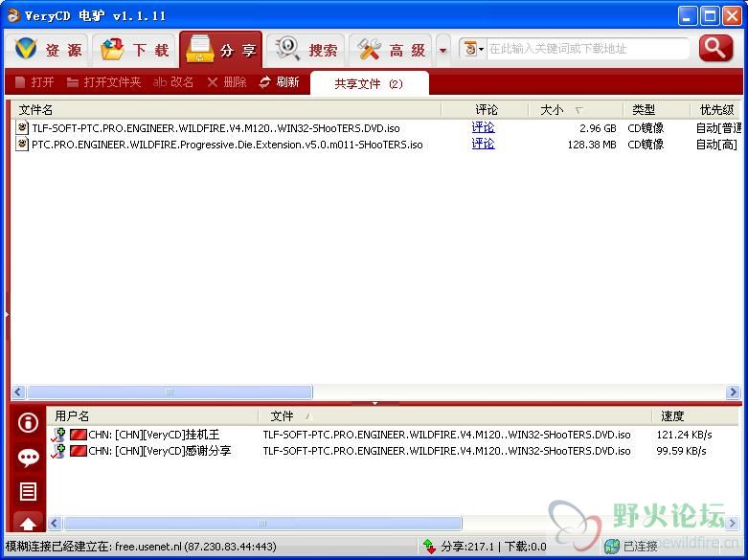Click China flag icon for 感谢分享
Viewport: 748px width, 560px height.
pyautogui.click(x=79, y=451)
